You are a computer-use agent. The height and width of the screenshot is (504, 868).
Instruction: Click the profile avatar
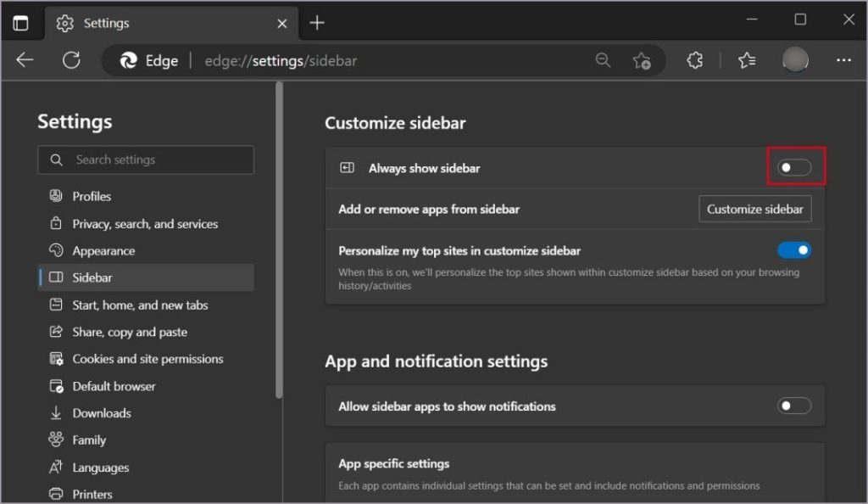[795, 59]
